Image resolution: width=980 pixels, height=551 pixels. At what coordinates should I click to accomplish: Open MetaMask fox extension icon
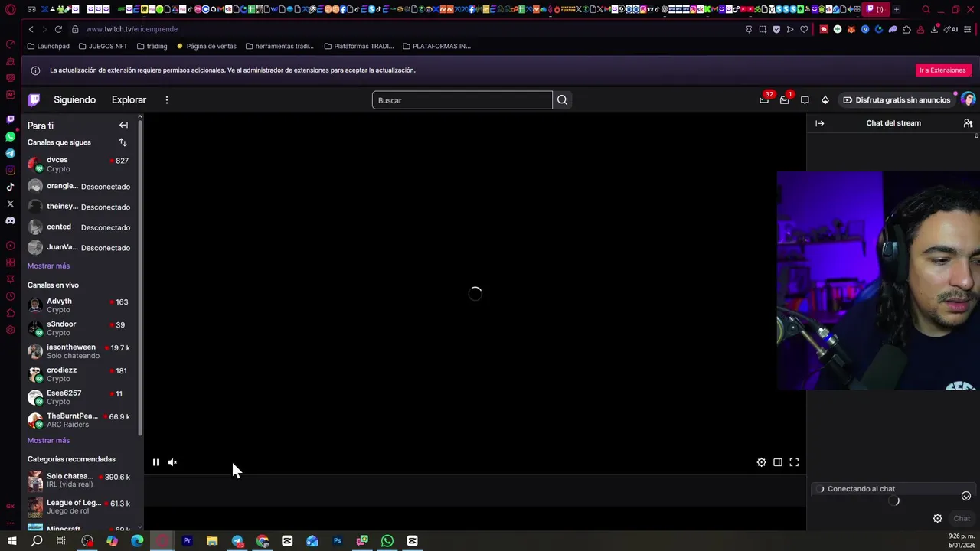[x=851, y=29]
